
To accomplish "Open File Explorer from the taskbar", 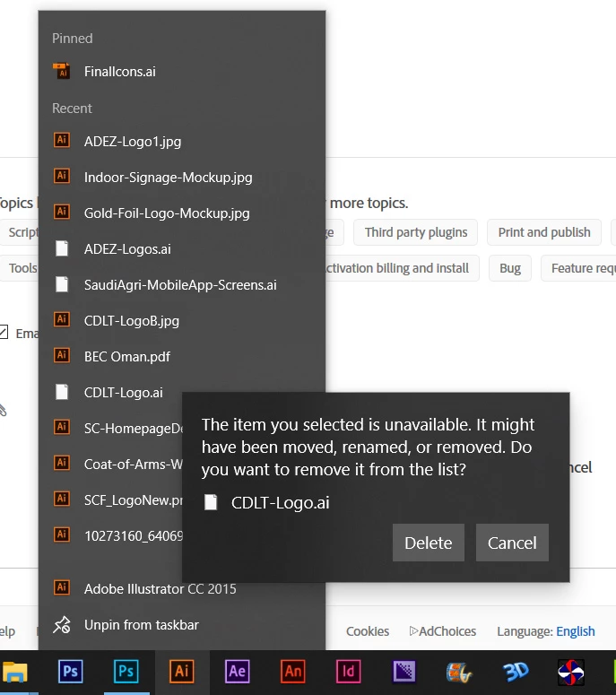I will 15,672.
